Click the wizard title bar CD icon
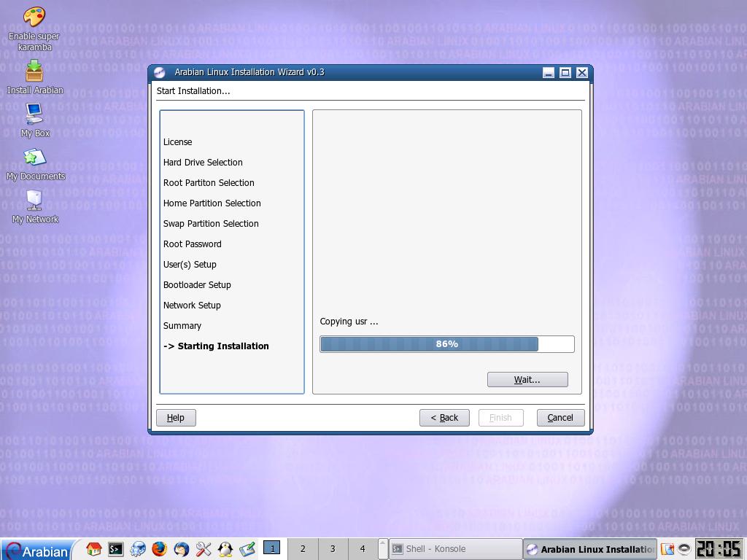Screen dimensions: 747x560 (160, 72)
